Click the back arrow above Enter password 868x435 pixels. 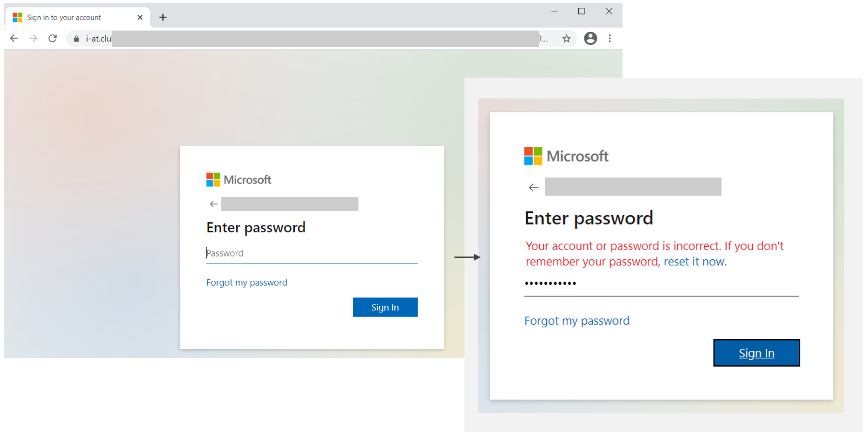click(x=213, y=204)
